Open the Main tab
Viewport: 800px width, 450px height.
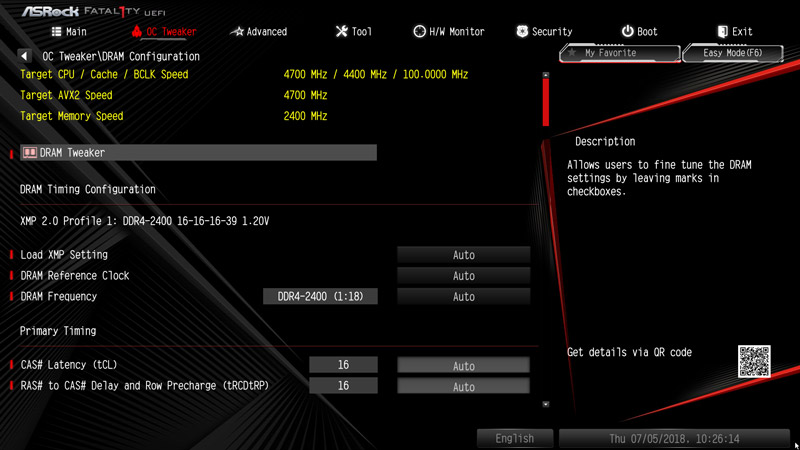(x=69, y=32)
